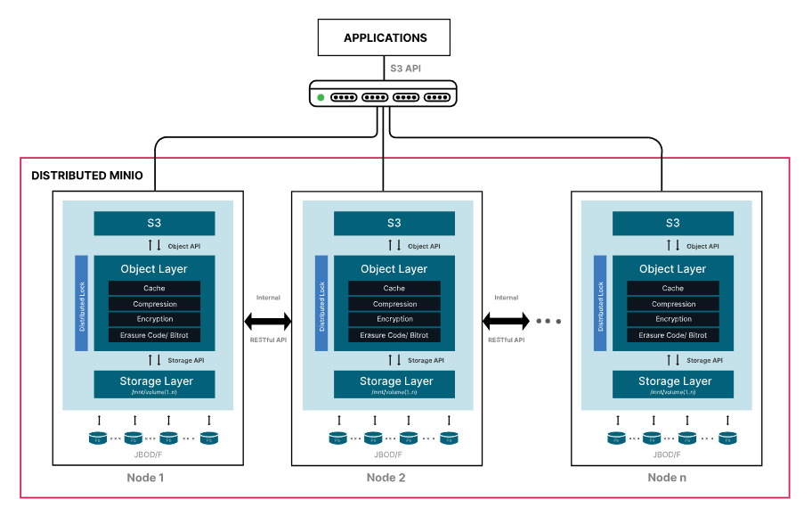The width and height of the screenshot is (812, 516).
Task: Select the Encryption bar in Node n
Action: pyautogui.click(x=673, y=319)
